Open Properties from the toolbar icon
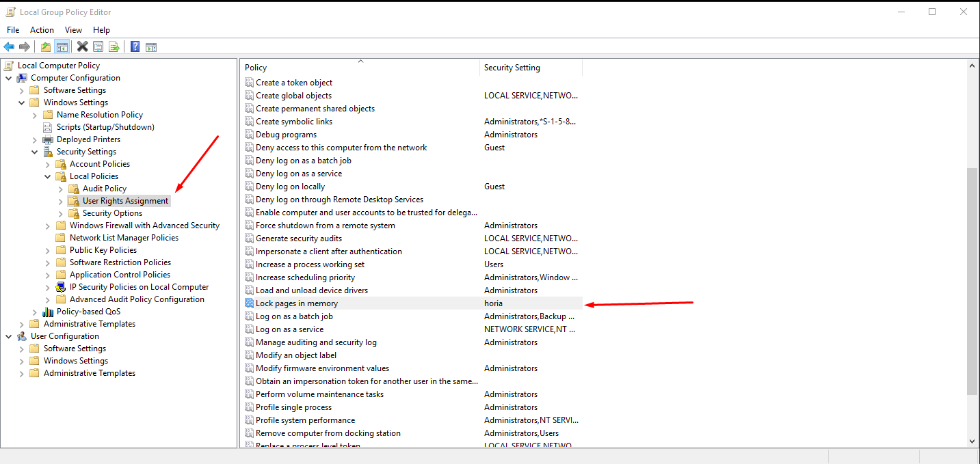980x464 pixels. point(98,46)
